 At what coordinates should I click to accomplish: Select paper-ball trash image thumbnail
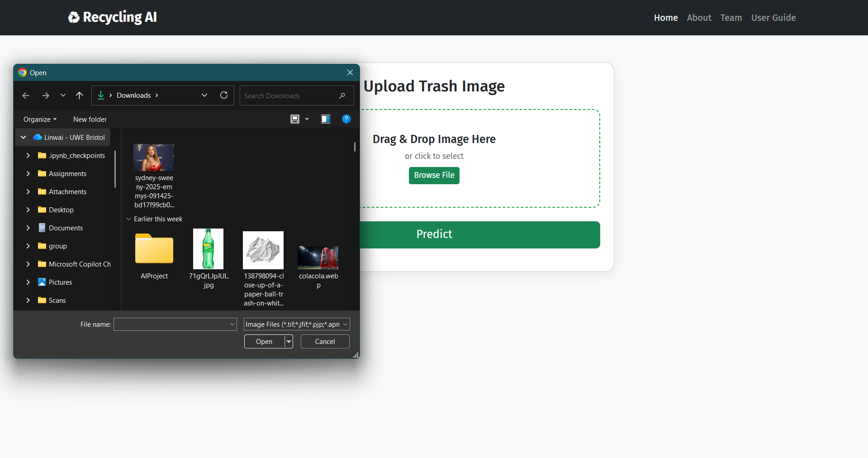tap(263, 250)
